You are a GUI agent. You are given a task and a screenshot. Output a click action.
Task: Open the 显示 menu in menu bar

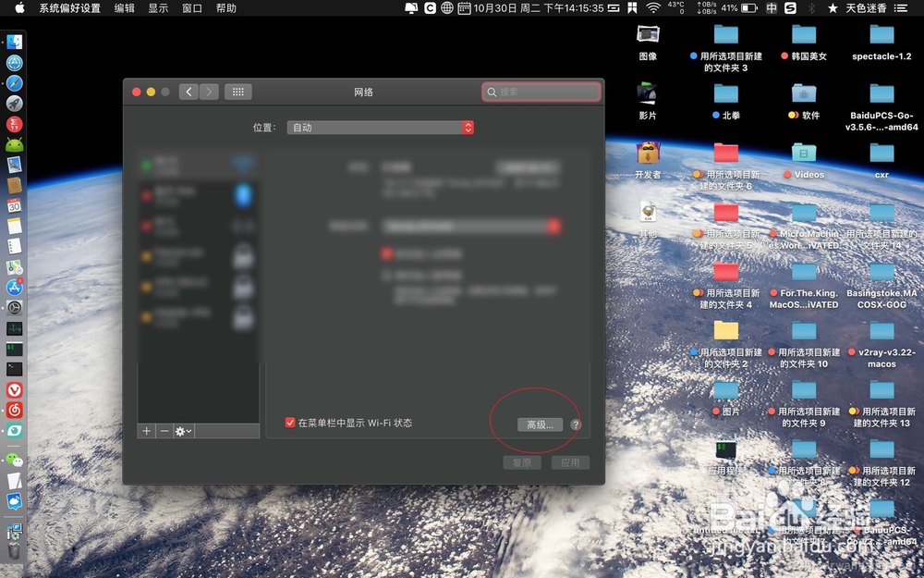(157, 7)
